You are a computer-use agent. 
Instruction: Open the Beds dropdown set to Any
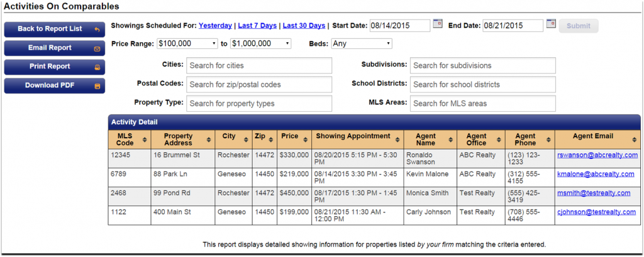[x=362, y=43]
